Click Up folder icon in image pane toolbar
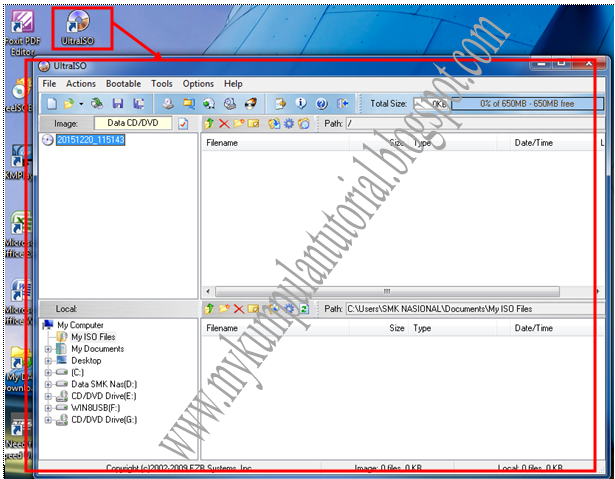The height and width of the screenshot is (479, 615). click(209, 124)
